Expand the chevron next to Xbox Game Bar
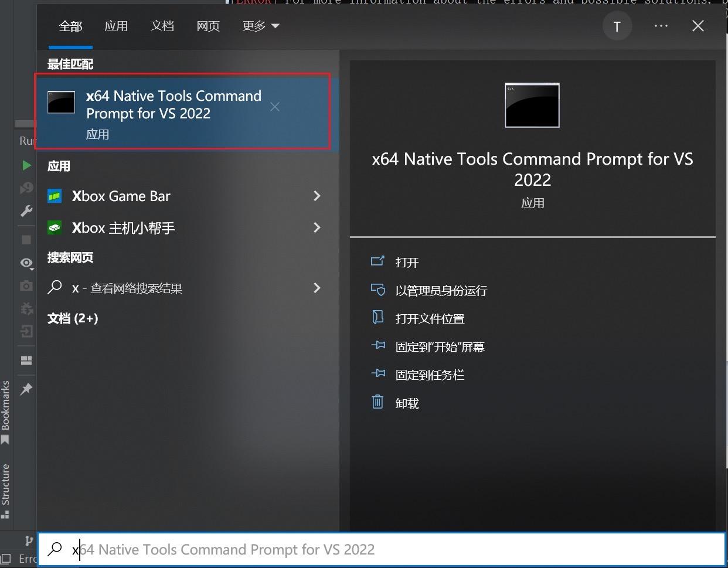 coord(317,196)
